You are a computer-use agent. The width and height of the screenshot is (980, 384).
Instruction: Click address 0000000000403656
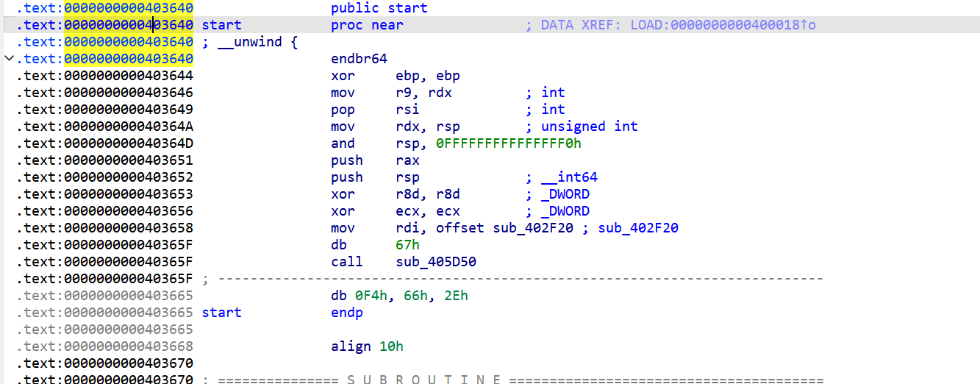(x=129, y=211)
